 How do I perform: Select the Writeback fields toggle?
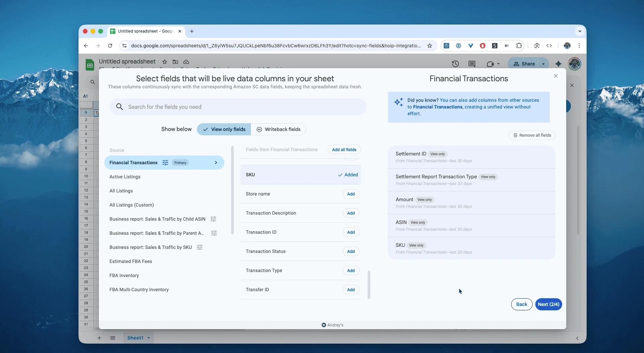tap(278, 129)
